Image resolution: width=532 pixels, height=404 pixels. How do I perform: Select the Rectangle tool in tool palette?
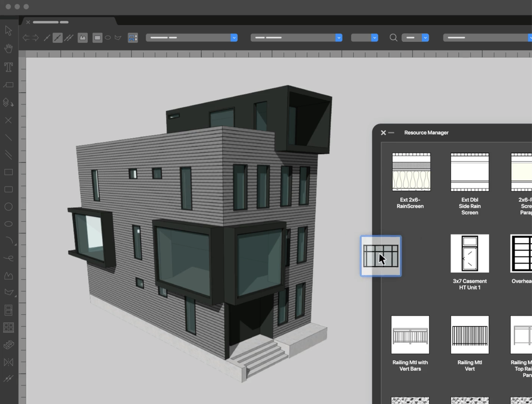coord(8,172)
